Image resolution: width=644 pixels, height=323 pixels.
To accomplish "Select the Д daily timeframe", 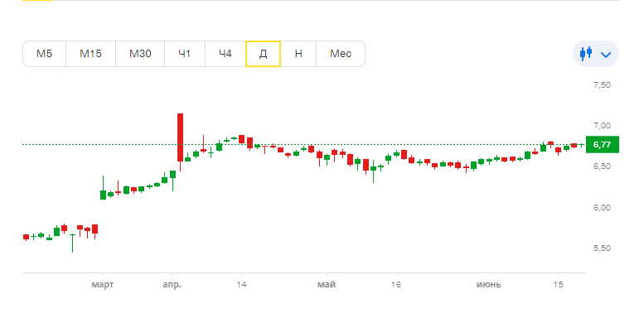I will click(x=264, y=54).
